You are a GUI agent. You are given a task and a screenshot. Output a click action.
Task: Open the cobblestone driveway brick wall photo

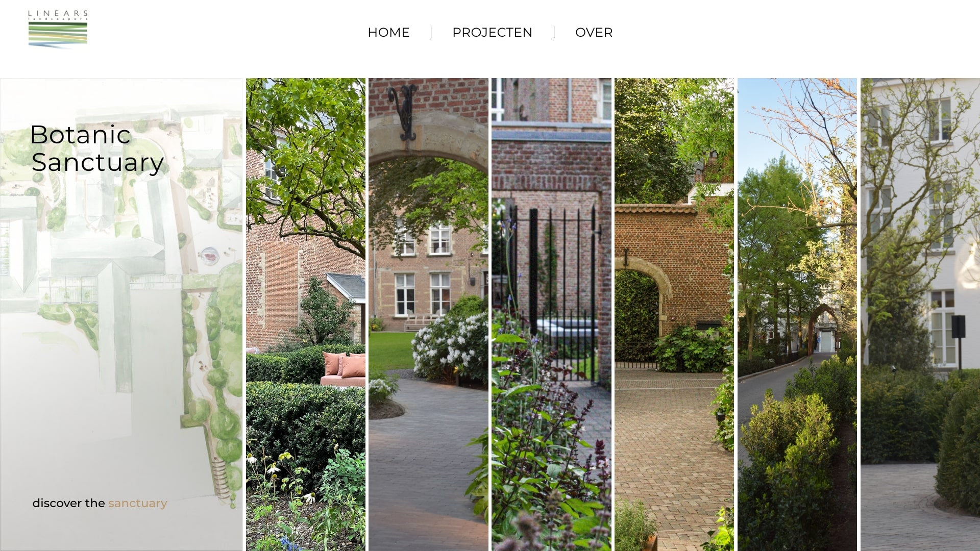point(674,314)
